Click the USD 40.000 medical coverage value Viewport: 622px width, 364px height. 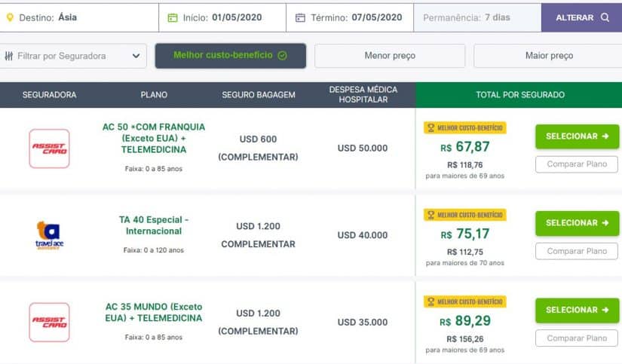coord(363,235)
